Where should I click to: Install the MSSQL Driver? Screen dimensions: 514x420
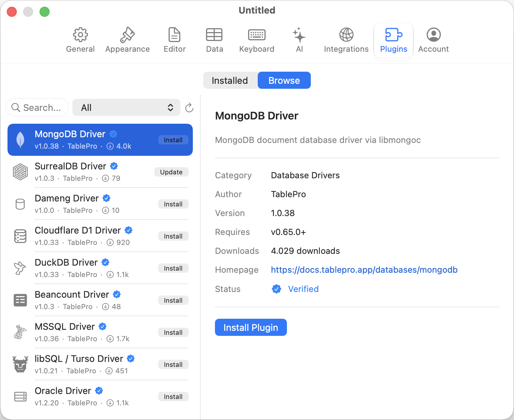pyautogui.click(x=173, y=332)
